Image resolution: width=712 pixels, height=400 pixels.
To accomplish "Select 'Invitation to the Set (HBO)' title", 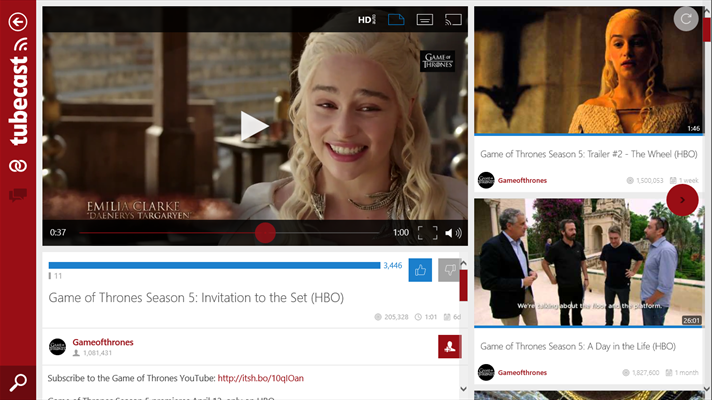I will pyautogui.click(x=196, y=298).
